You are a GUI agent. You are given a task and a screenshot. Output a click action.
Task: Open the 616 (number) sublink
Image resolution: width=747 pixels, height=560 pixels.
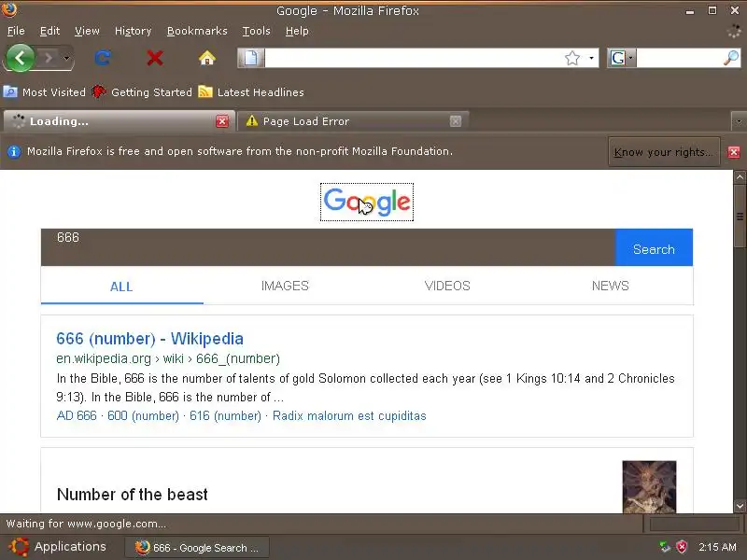(x=225, y=415)
